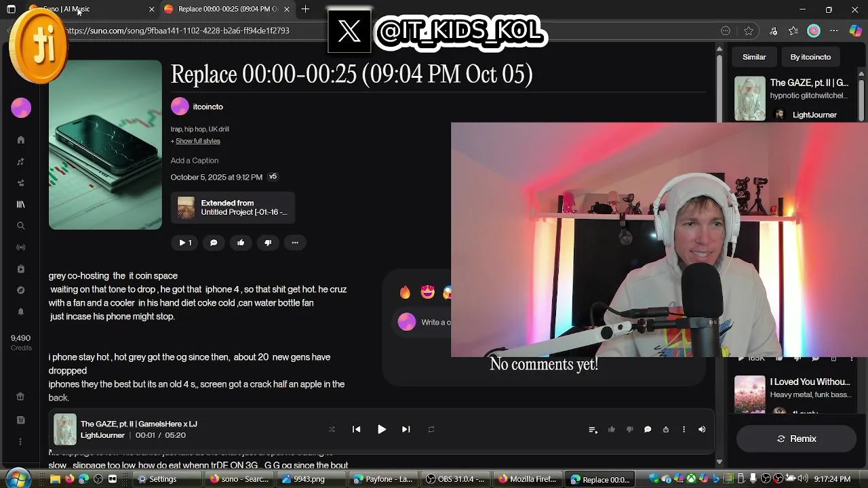Like current track in the player bar
The height and width of the screenshot is (488, 868).
(x=611, y=430)
